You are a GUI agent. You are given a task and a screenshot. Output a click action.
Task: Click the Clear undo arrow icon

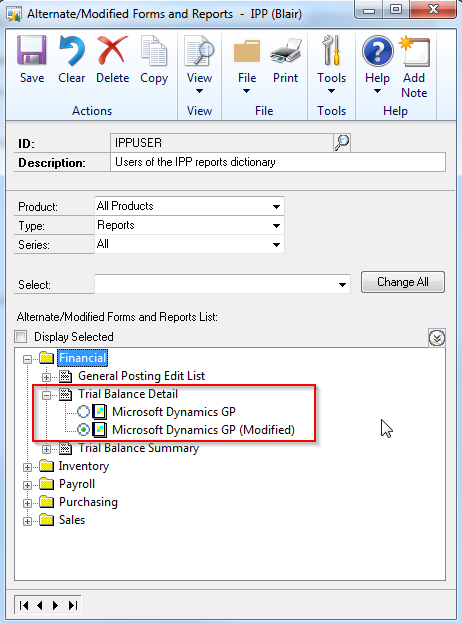click(x=72, y=51)
